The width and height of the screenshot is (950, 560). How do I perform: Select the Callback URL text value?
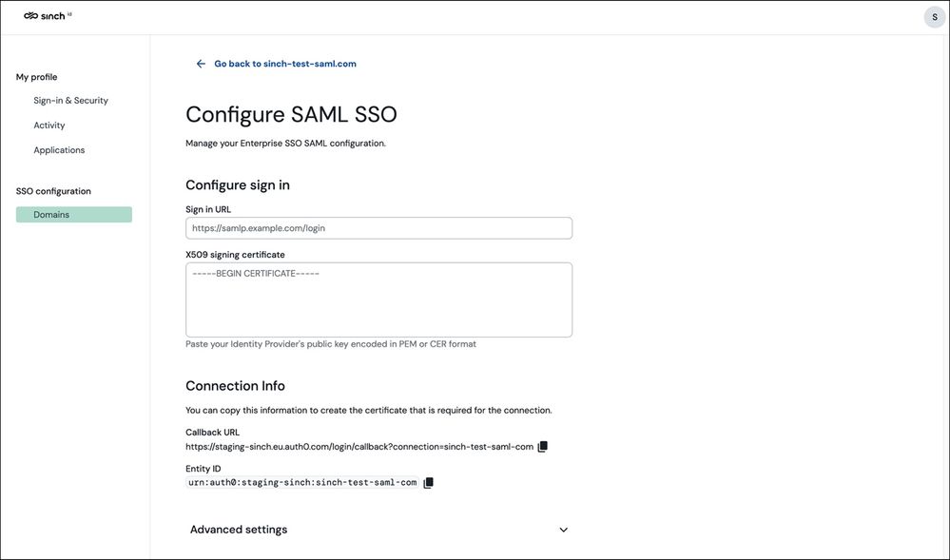click(359, 447)
